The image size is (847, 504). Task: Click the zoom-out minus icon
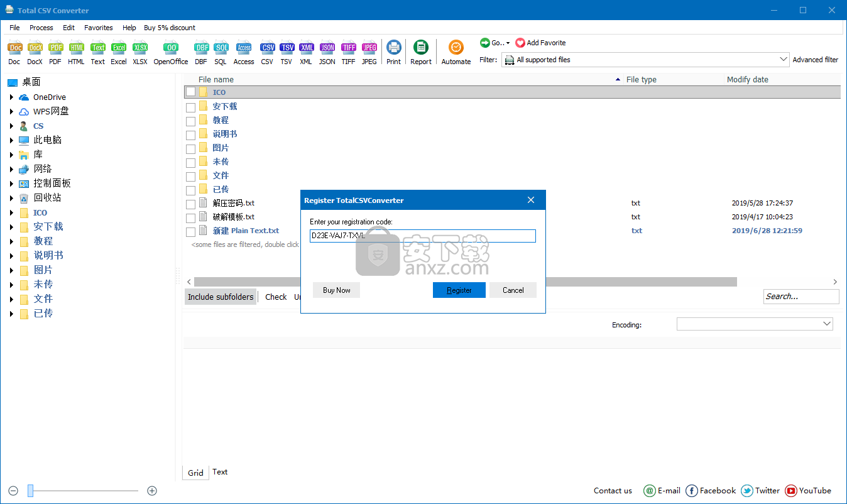click(x=14, y=491)
